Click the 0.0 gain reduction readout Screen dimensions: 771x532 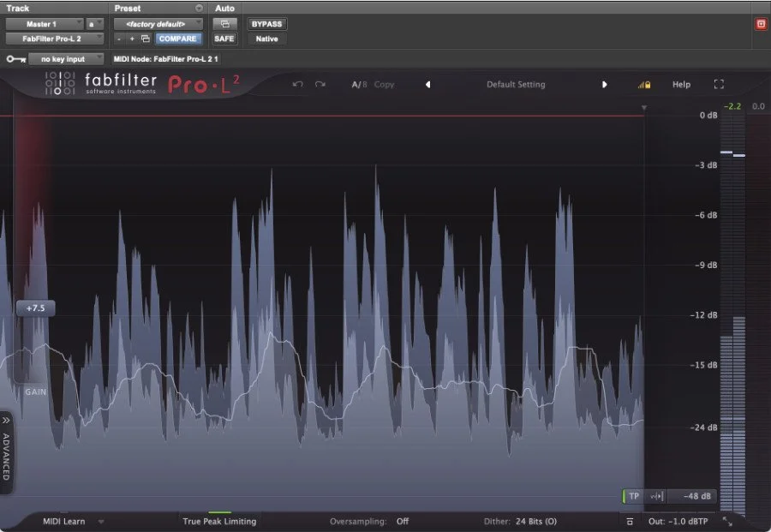[758, 106]
